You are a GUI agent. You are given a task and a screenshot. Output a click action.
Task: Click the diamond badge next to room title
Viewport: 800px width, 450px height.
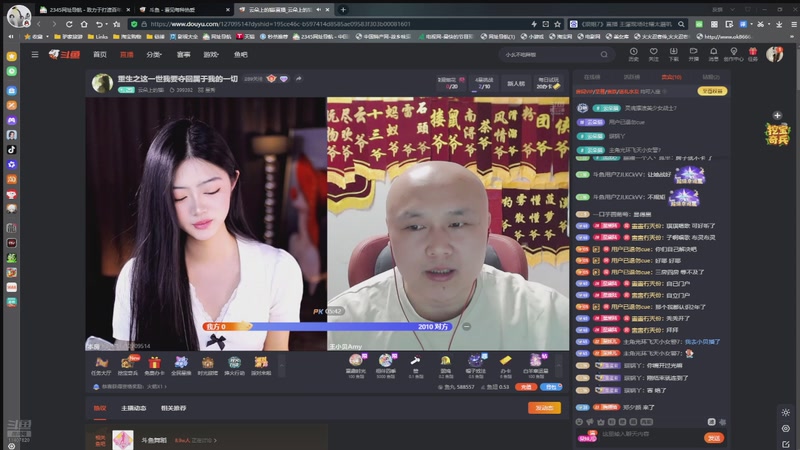[284, 79]
